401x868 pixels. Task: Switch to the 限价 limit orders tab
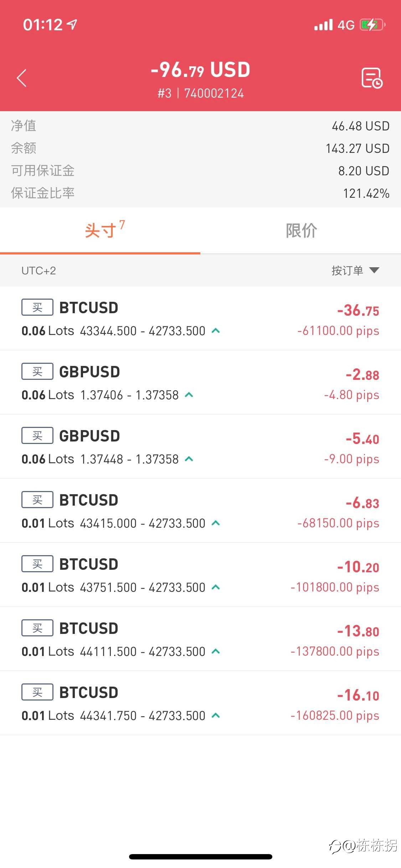(301, 231)
